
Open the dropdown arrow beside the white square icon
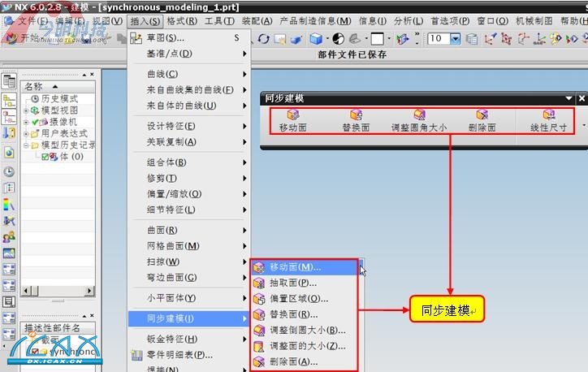pyautogui.click(x=389, y=39)
